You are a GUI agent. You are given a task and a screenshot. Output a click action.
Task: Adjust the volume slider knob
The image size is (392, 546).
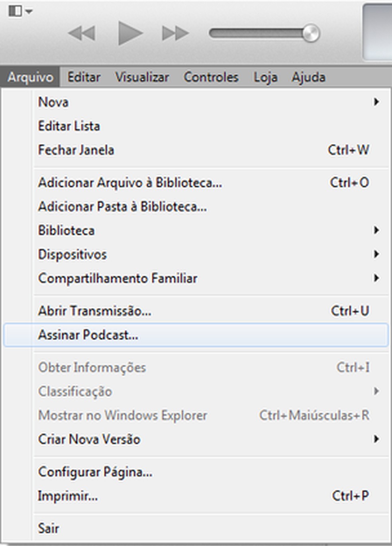310,33
